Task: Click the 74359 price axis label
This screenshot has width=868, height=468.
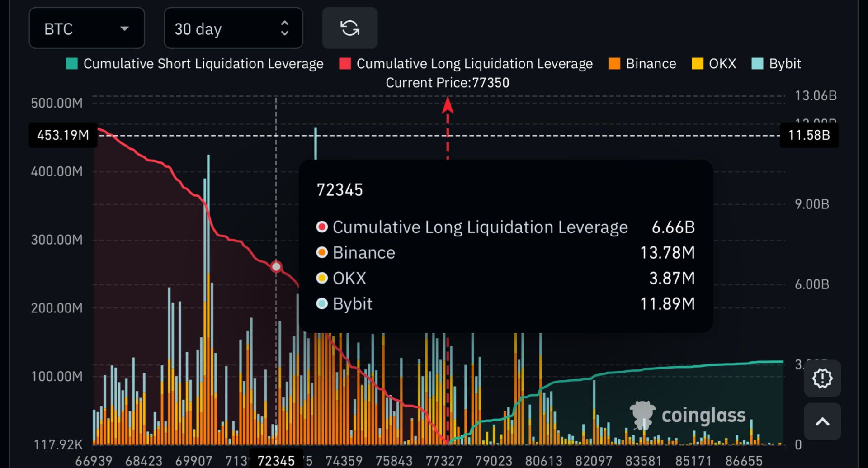Action: [x=344, y=461]
